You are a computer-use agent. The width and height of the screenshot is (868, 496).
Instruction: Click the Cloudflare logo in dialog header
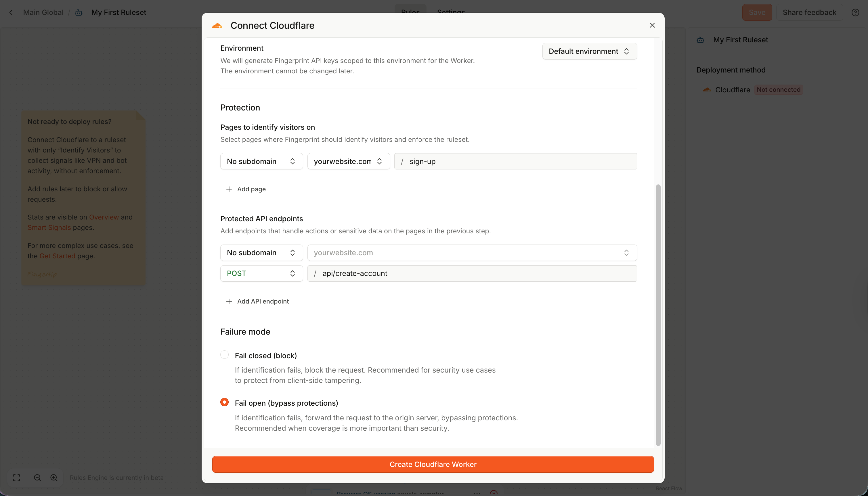point(217,26)
